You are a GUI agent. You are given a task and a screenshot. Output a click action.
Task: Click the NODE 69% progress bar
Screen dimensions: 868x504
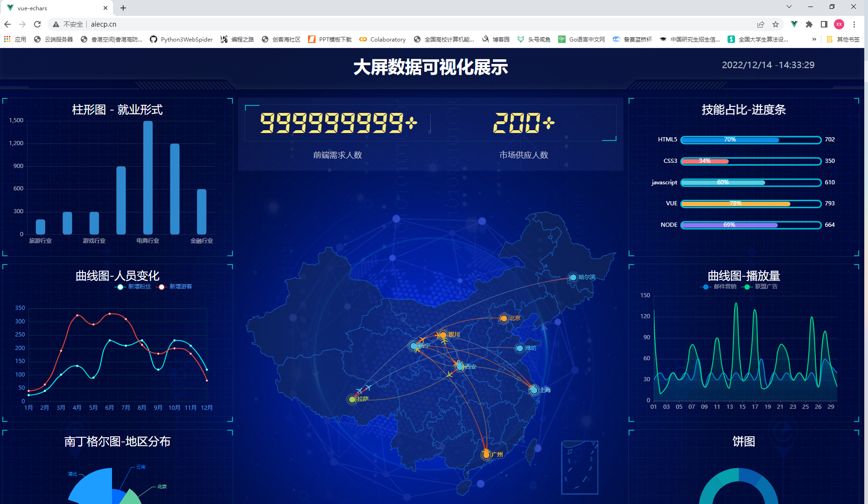tap(751, 225)
